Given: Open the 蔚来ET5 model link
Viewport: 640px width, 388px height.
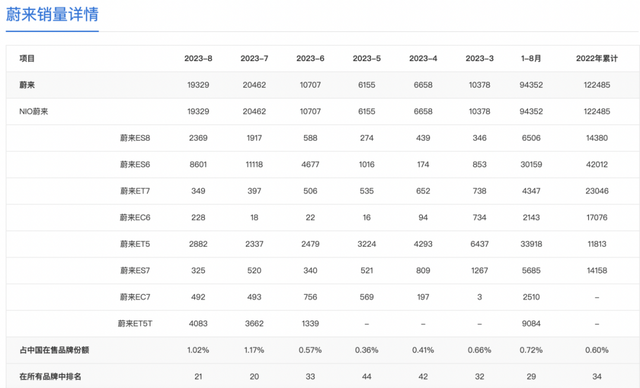Looking at the screenshot, I should [135, 244].
